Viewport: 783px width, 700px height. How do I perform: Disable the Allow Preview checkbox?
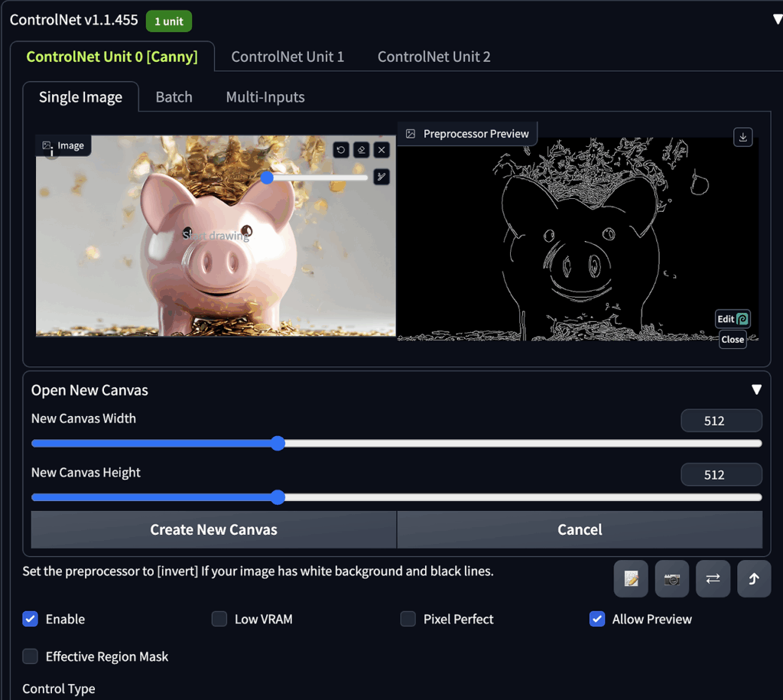[597, 619]
